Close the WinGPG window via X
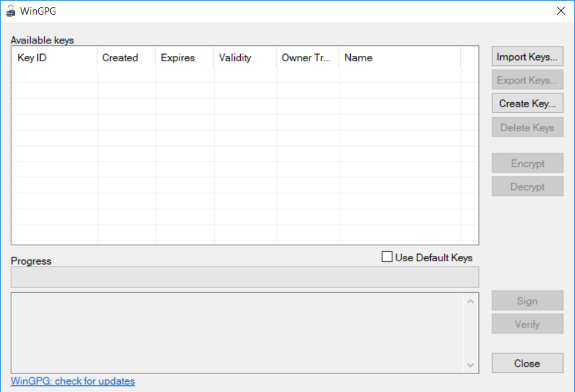The width and height of the screenshot is (575, 392). coord(560,11)
